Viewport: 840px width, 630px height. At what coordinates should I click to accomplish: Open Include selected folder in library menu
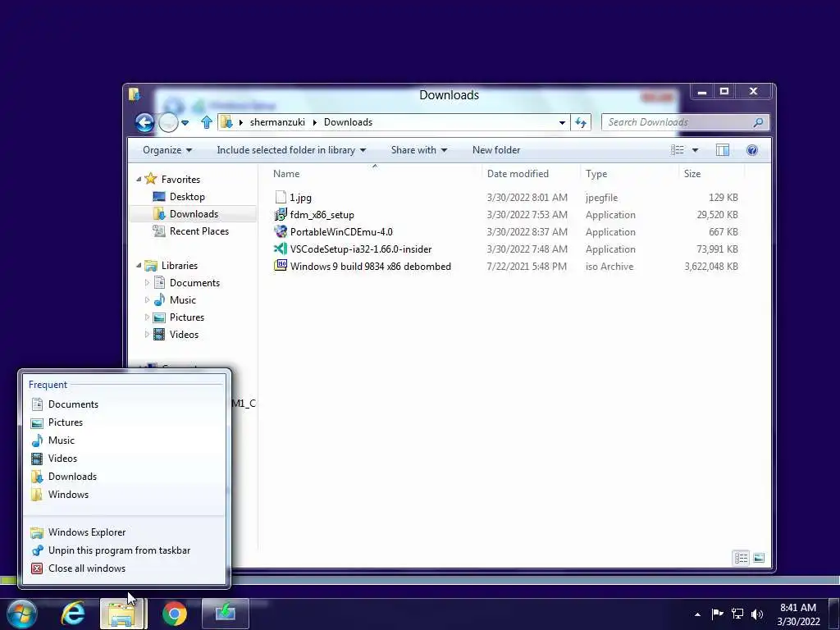[x=291, y=150]
